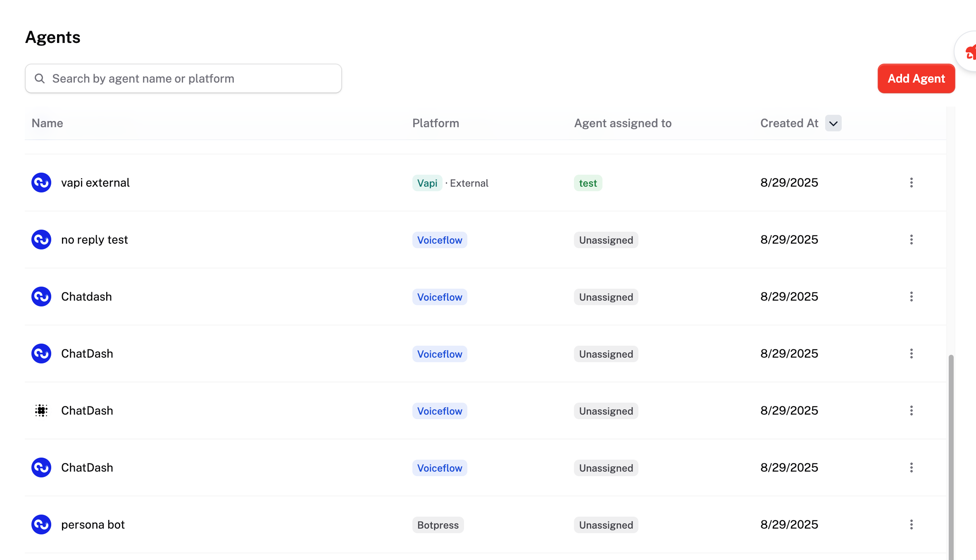The height and width of the screenshot is (560, 976).
Task: Open more options for no reply test
Action: [912, 240]
